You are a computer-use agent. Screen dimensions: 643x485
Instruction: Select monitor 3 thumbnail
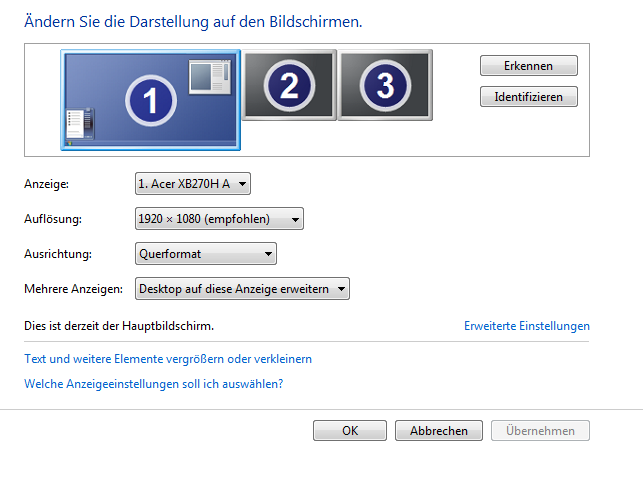385,85
